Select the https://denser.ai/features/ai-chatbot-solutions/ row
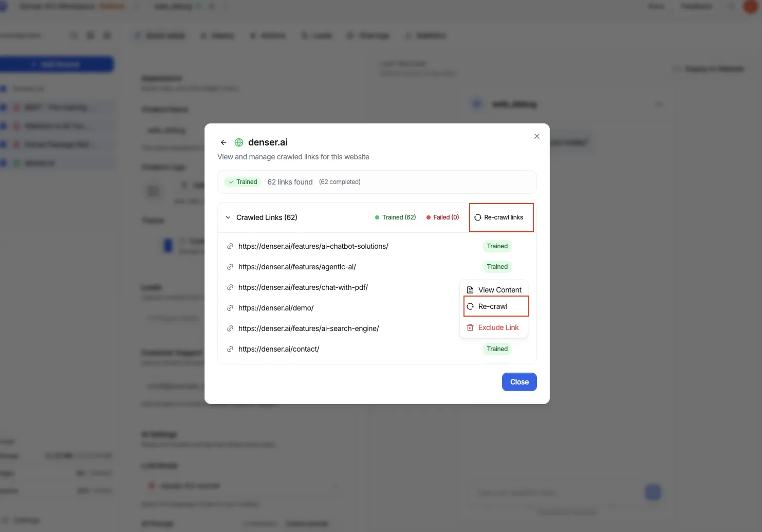This screenshot has width=762, height=532. pos(377,246)
